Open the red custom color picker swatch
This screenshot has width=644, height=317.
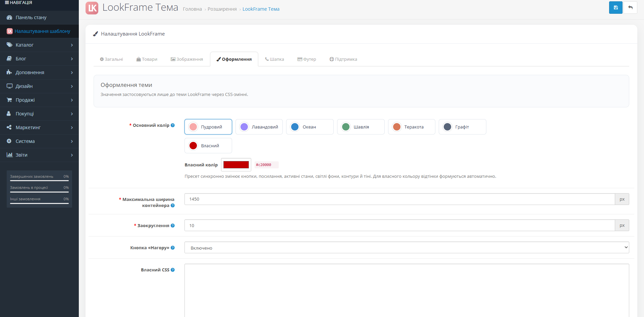[x=236, y=165]
